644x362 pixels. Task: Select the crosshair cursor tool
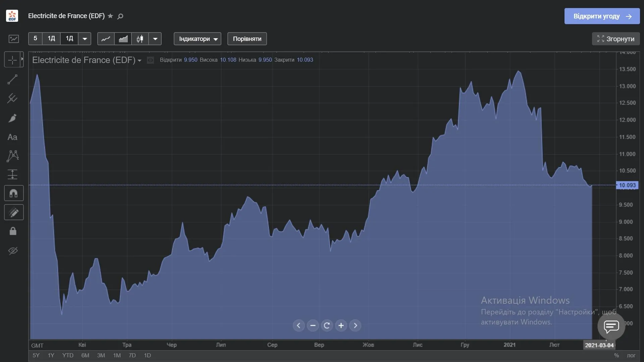pos(12,60)
